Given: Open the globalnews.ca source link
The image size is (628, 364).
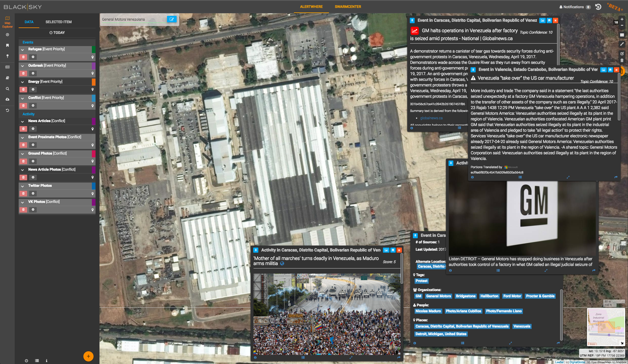Looking at the screenshot, I should (x=431, y=118).
